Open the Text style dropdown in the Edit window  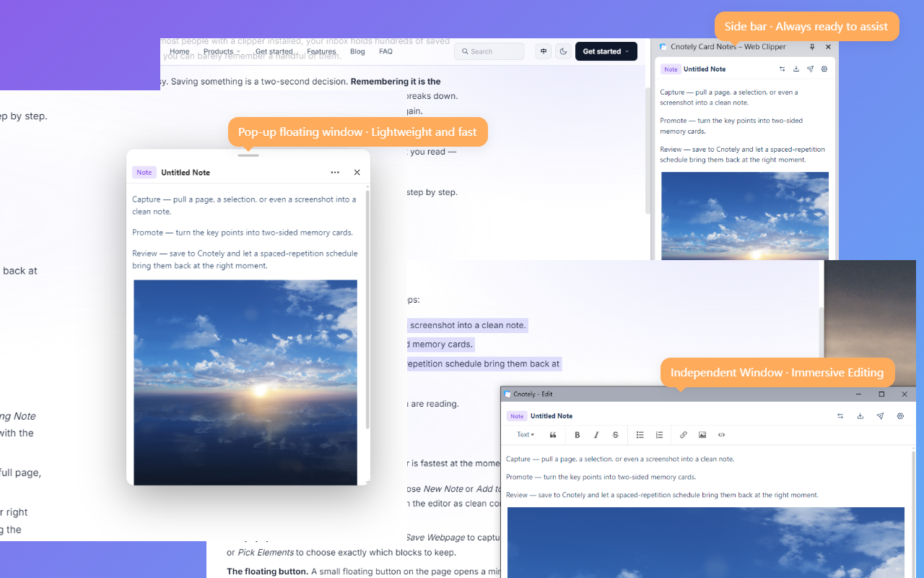(526, 435)
